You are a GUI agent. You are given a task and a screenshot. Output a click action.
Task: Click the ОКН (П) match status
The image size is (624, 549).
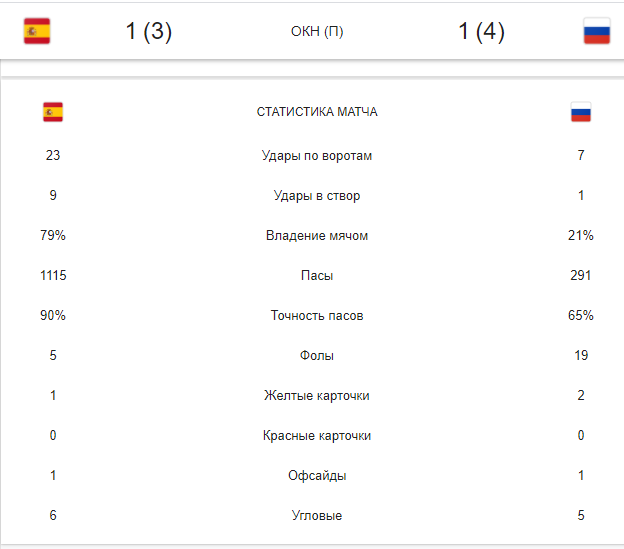pyautogui.click(x=317, y=32)
